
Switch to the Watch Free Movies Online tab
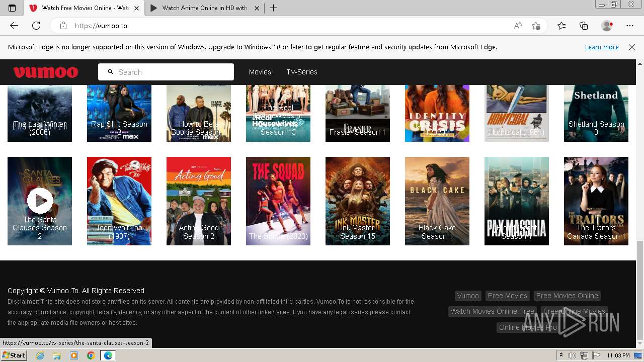click(x=84, y=8)
